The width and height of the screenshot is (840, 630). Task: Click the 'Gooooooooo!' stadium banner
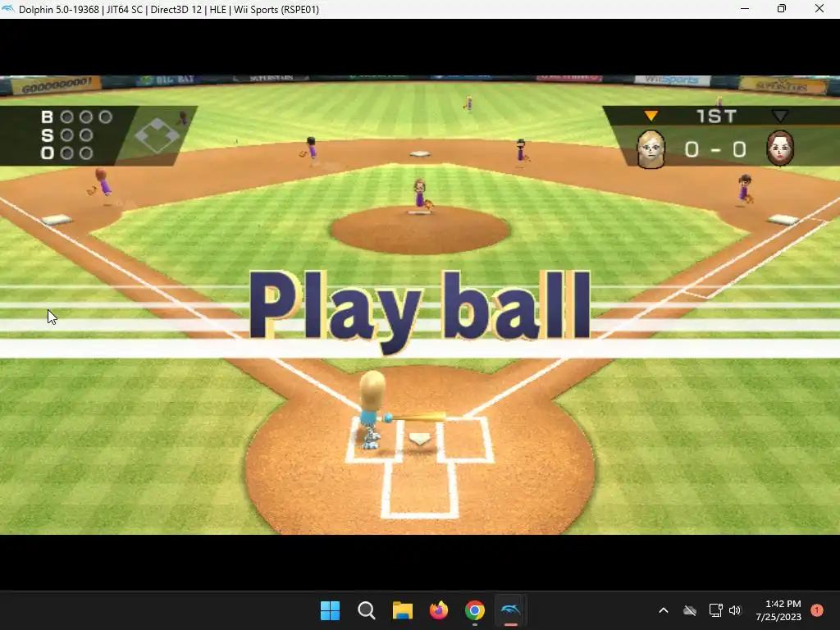point(56,84)
